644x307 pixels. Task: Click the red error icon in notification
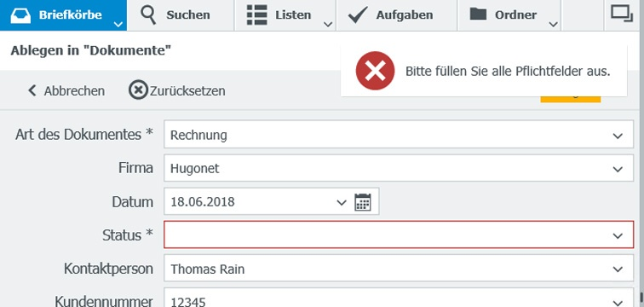coord(375,71)
